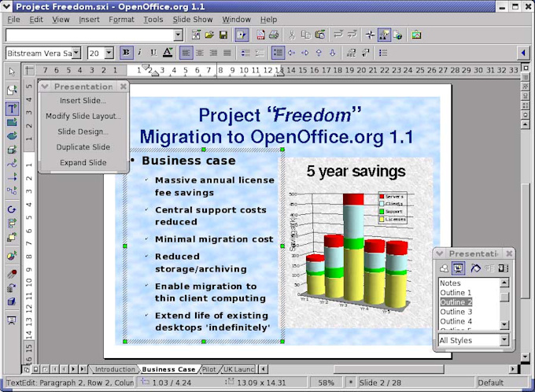Screen dimensions: 535x392
Task: Cut selection with the scissors icon
Action: click(x=292, y=35)
